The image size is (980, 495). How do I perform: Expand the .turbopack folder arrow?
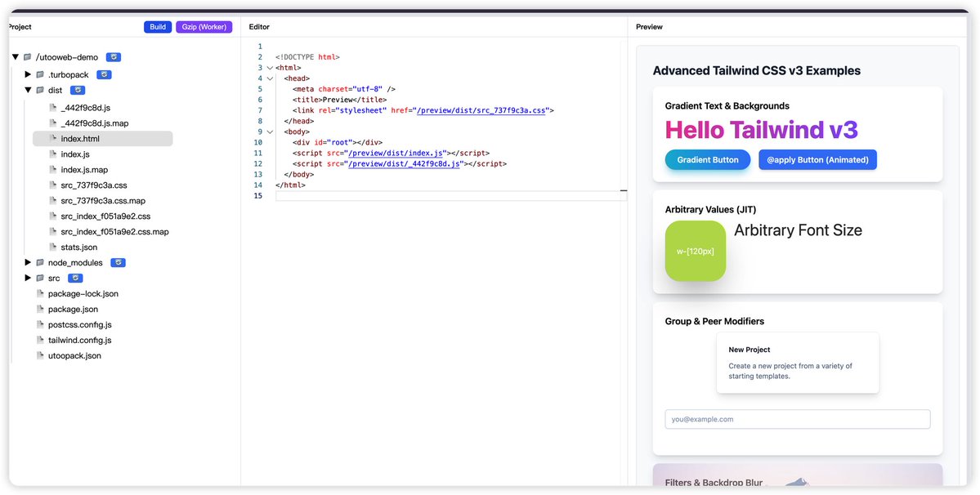[x=28, y=75]
